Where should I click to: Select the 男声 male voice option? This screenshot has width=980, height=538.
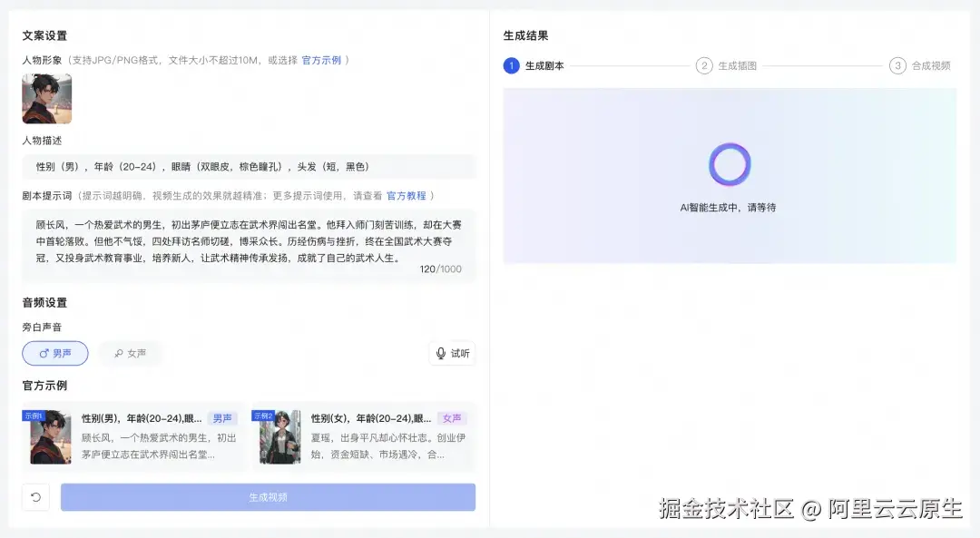pos(54,353)
